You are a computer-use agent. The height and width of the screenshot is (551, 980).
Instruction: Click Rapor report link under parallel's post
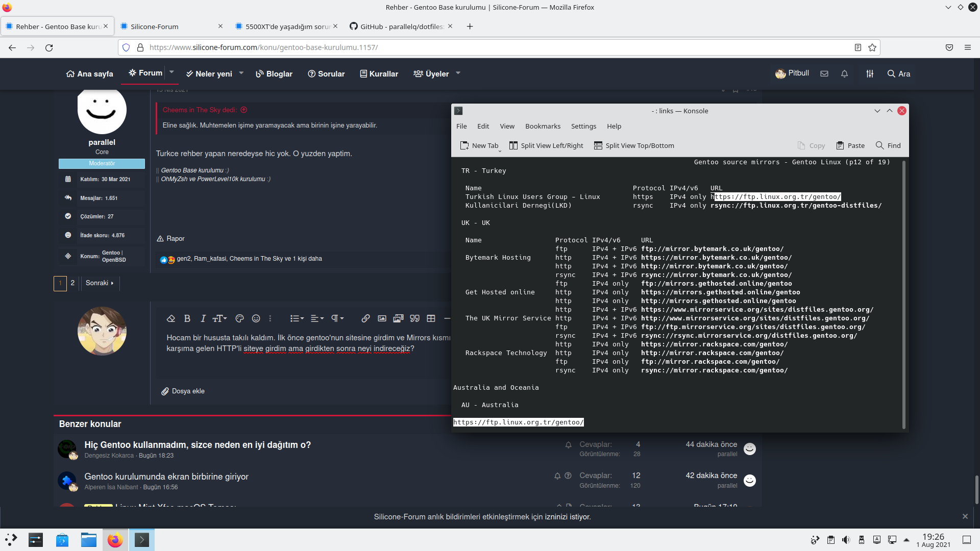(170, 238)
